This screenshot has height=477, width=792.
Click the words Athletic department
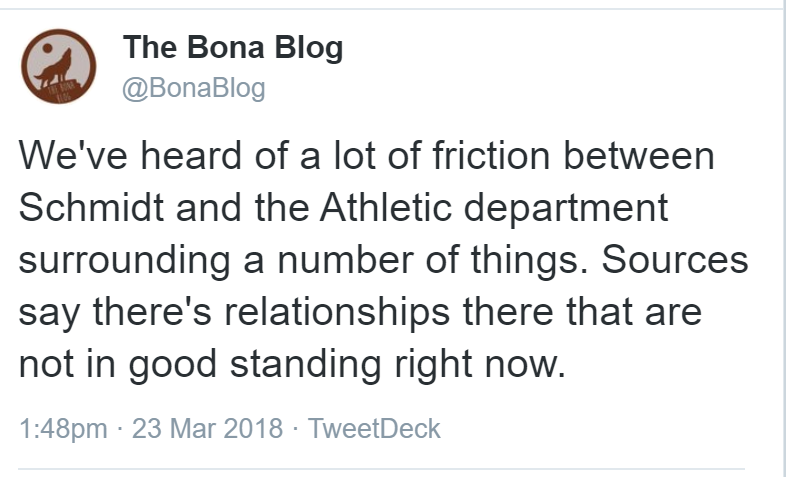pos(494,209)
